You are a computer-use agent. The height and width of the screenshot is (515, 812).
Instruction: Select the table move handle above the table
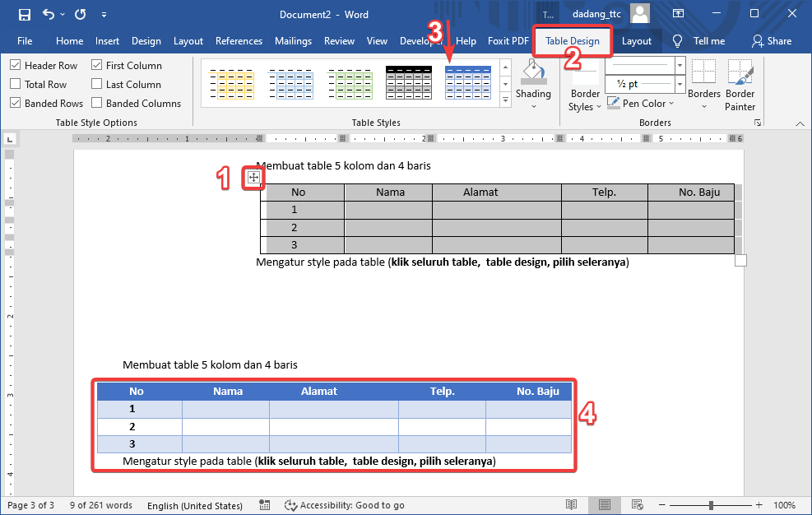tap(253, 177)
